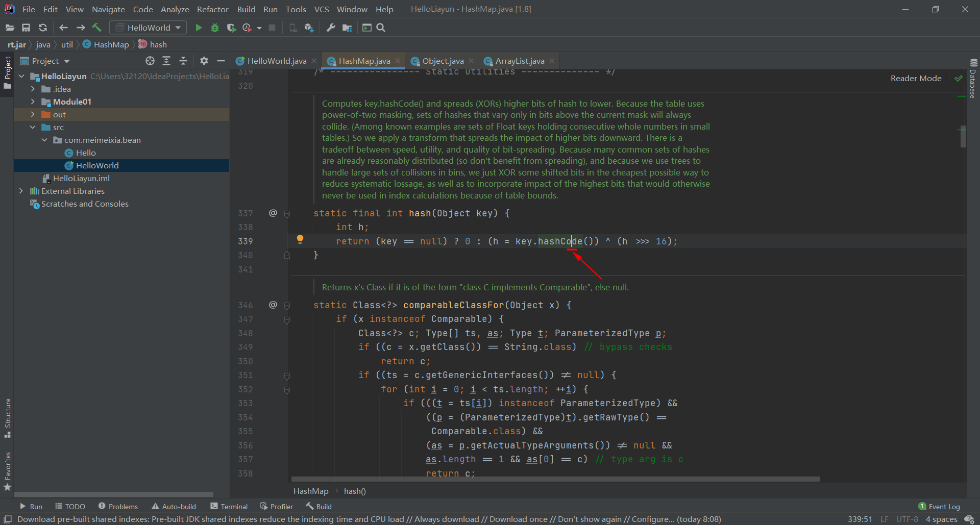Click the editor horizontal scrollbar

coord(555,479)
